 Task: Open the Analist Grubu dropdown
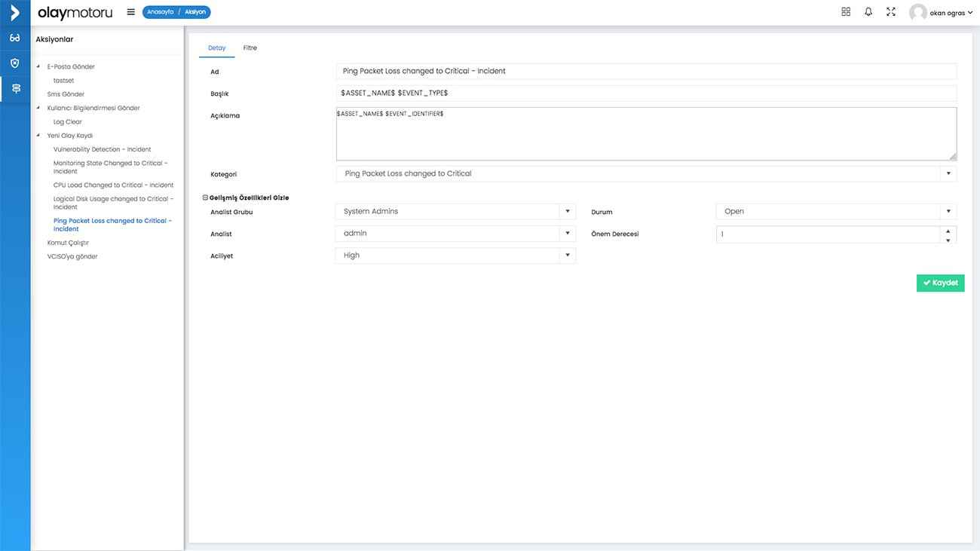455,212
